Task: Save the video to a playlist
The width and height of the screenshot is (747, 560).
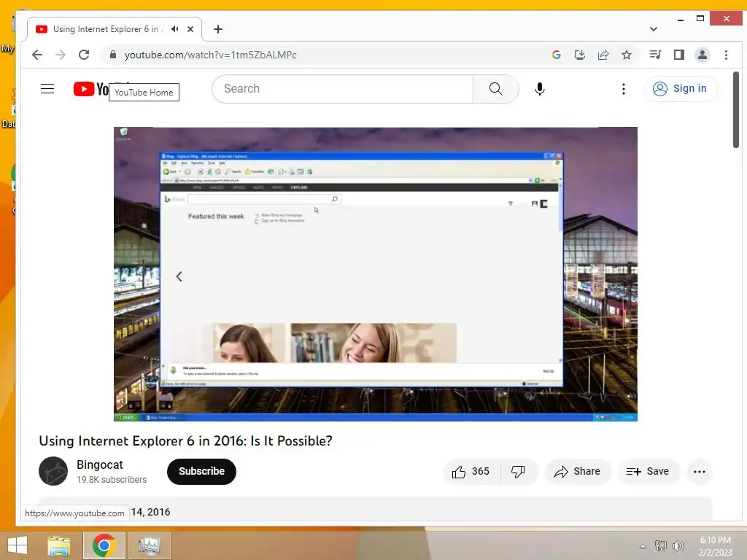Action: tap(648, 472)
